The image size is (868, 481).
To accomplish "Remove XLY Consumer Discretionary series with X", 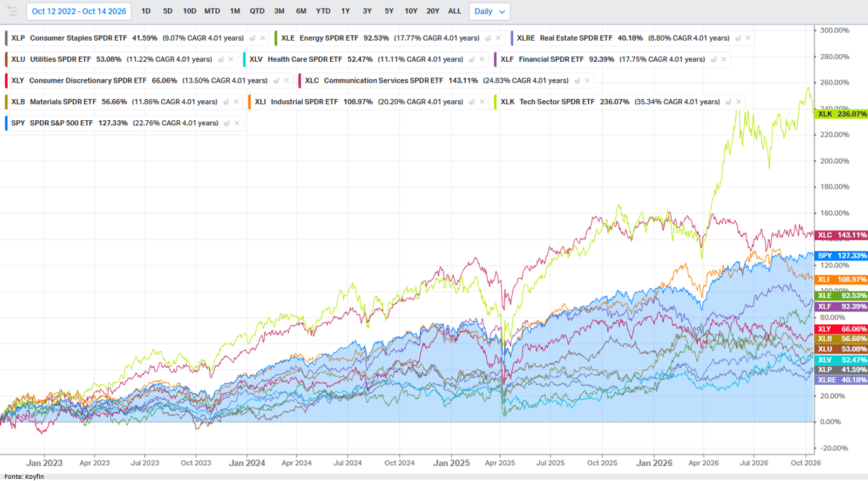I will pyautogui.click(x=286, y=80).
